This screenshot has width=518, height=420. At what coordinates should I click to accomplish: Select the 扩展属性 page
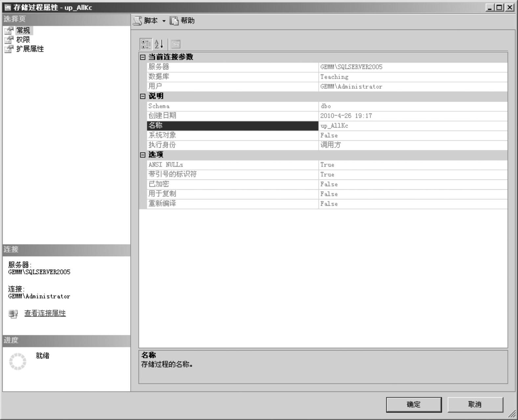click(x=30, y=49)
